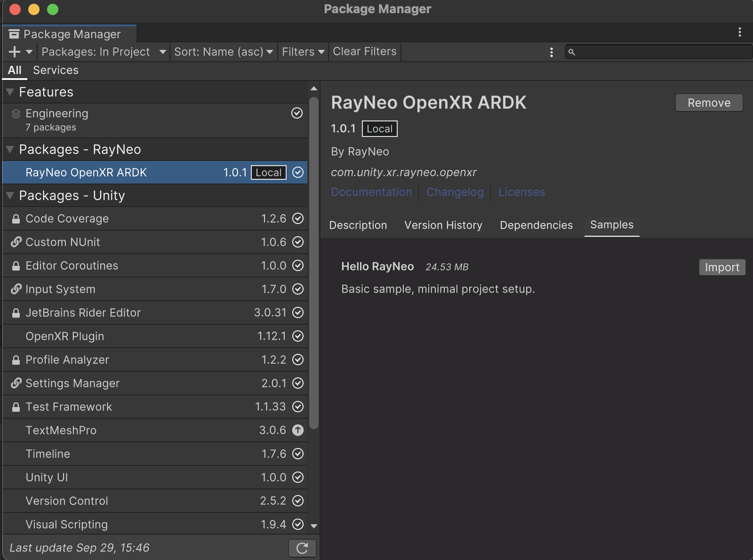Viewport: 753px width, 560px height.
Task: Select the Package Manager window tab
Action: coord(70,34)
